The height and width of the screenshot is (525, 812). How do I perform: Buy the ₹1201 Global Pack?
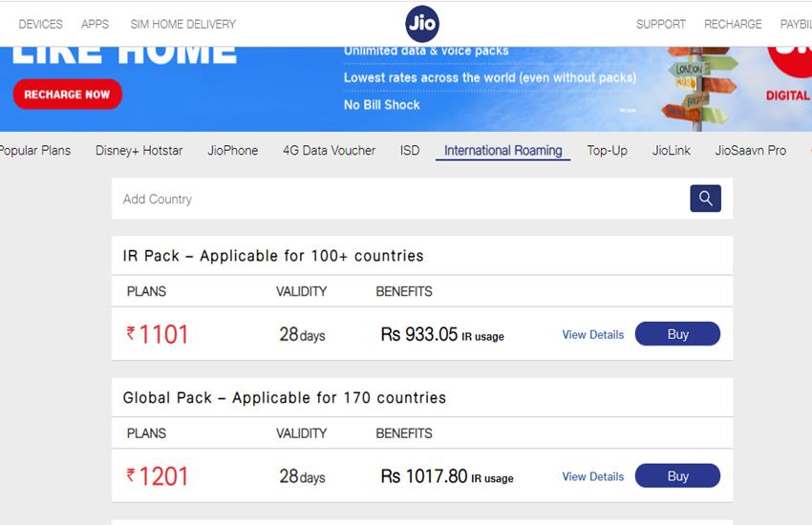pyautogui.click(x=677, y=476)
